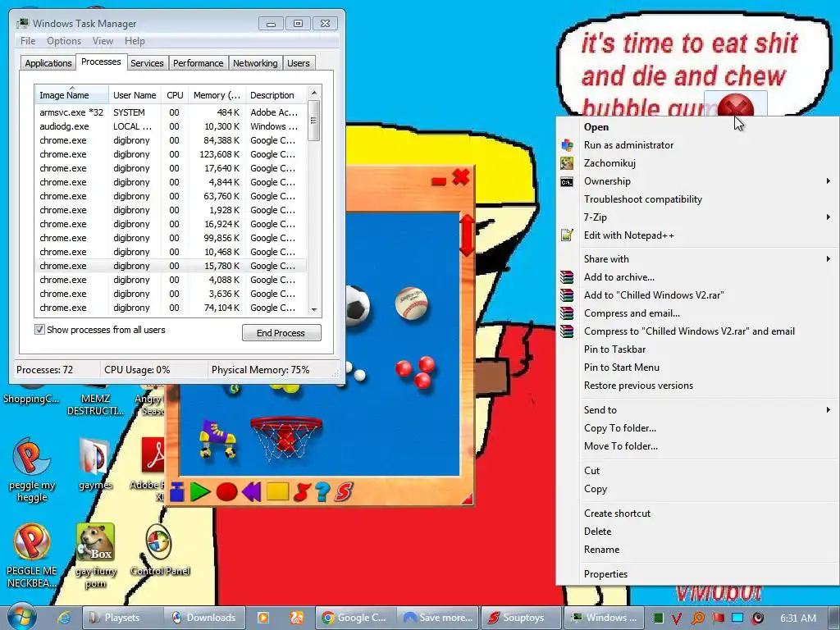Sort processes by Memory column header
The image size is (840, 630).
(217, 95)
